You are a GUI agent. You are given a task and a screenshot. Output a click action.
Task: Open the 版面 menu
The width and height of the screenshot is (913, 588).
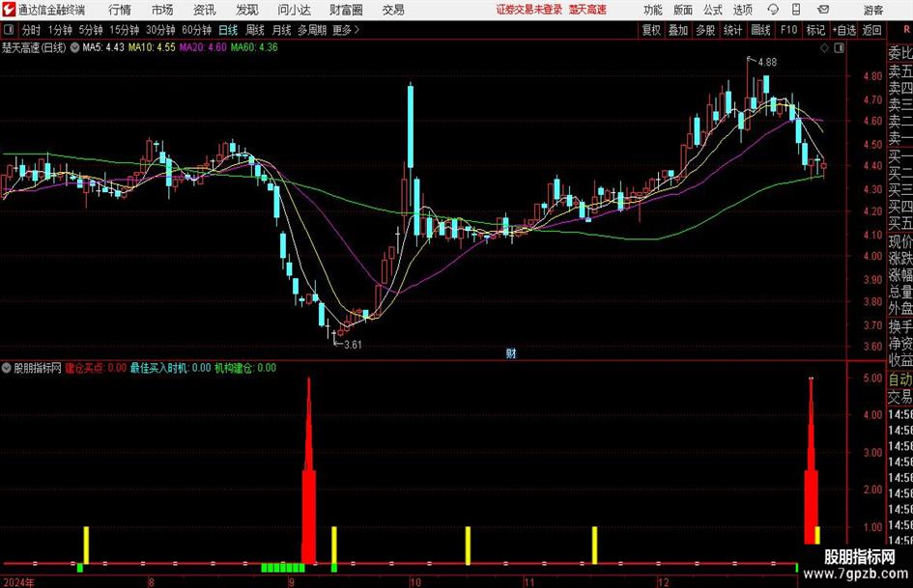(x=683, y=10)
